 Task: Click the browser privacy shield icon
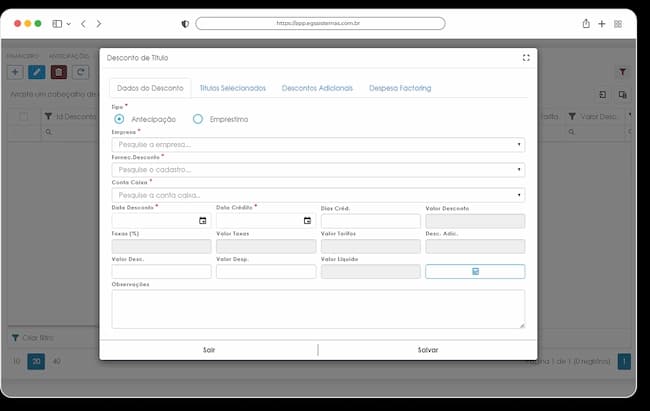[x=185, y=24]
